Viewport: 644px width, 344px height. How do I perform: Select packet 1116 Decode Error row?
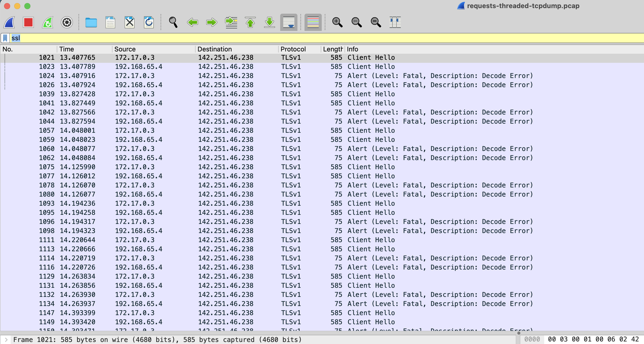pyautogui.click(x=322, y=267)
